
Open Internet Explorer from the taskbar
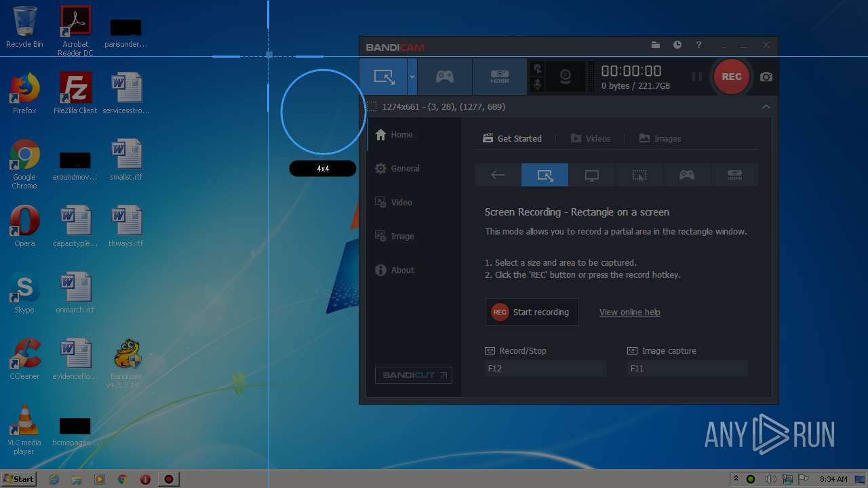click(54, 479)
